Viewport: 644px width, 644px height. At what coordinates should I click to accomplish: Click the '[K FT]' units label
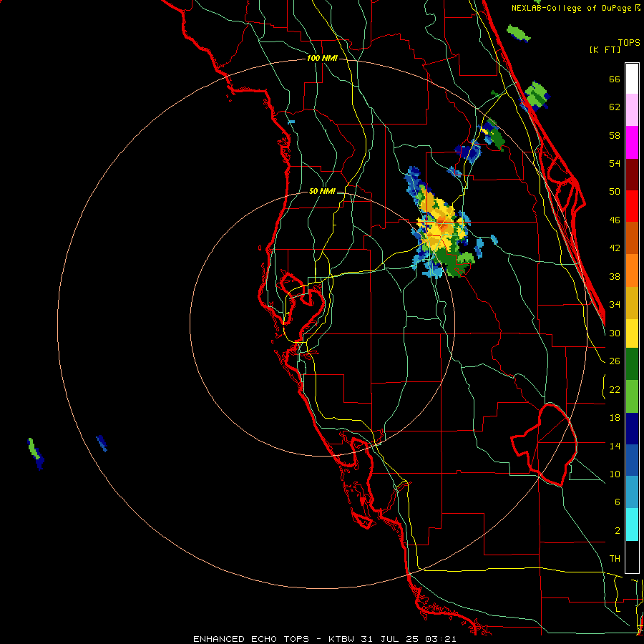tap(605, 49)
